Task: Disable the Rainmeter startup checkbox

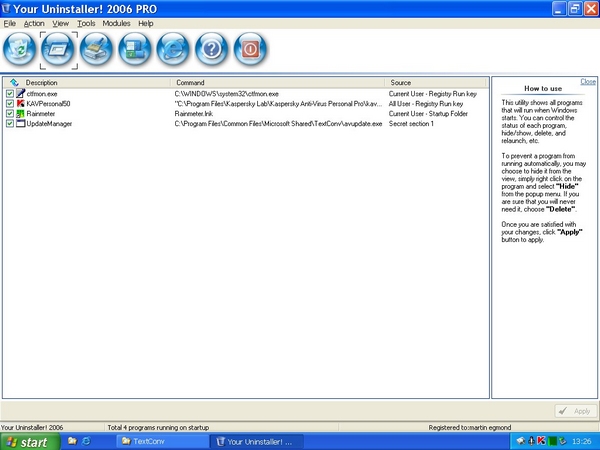Action: 10,114
